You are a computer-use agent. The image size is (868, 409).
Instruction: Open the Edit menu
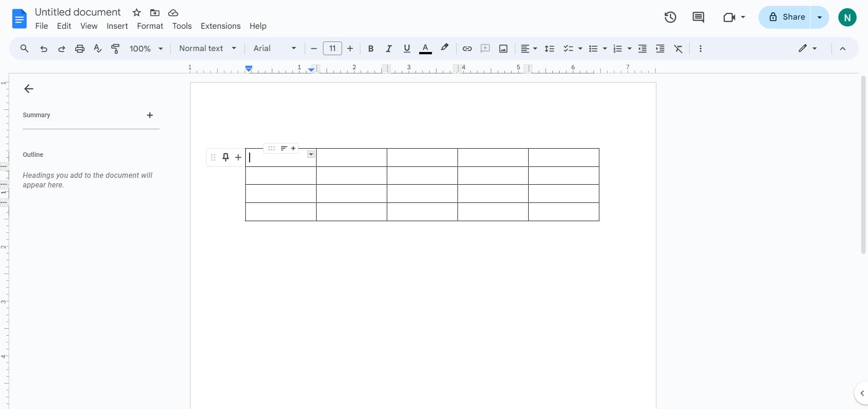click(64, 26)
